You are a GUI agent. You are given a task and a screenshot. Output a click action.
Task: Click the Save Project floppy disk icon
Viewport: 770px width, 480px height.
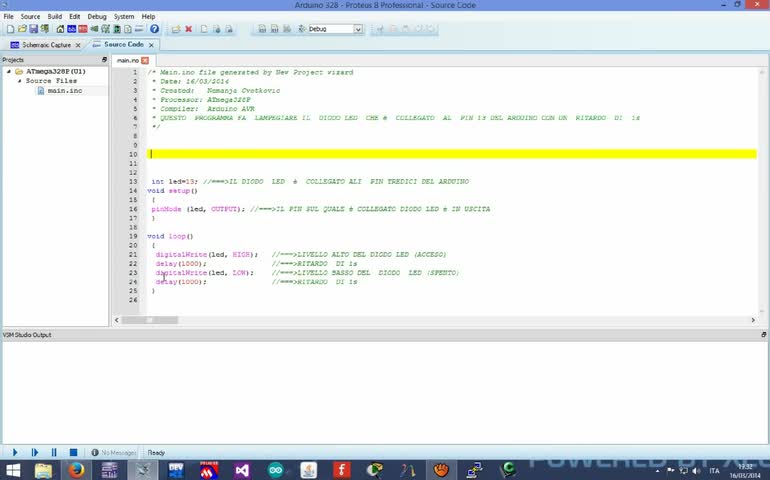tap(33, 29)
